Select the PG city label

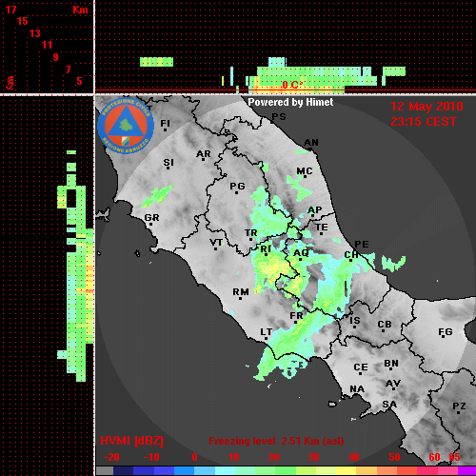pyautogui.click(x=237, y=186)
